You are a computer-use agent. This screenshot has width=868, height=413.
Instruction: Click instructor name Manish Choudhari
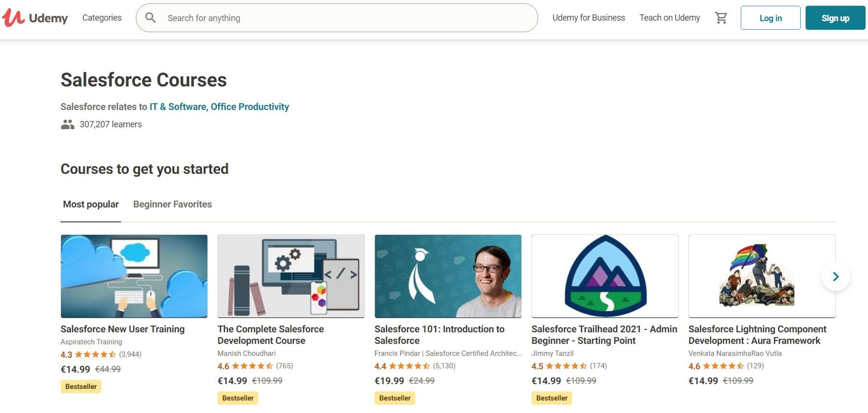[x=247, y=353]
